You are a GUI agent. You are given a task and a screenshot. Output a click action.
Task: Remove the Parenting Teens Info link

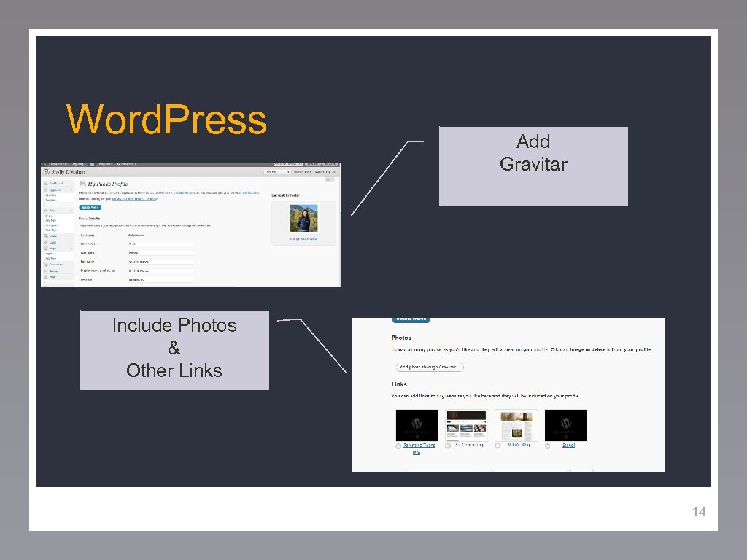pyautogui.click(x=398, y=446)
